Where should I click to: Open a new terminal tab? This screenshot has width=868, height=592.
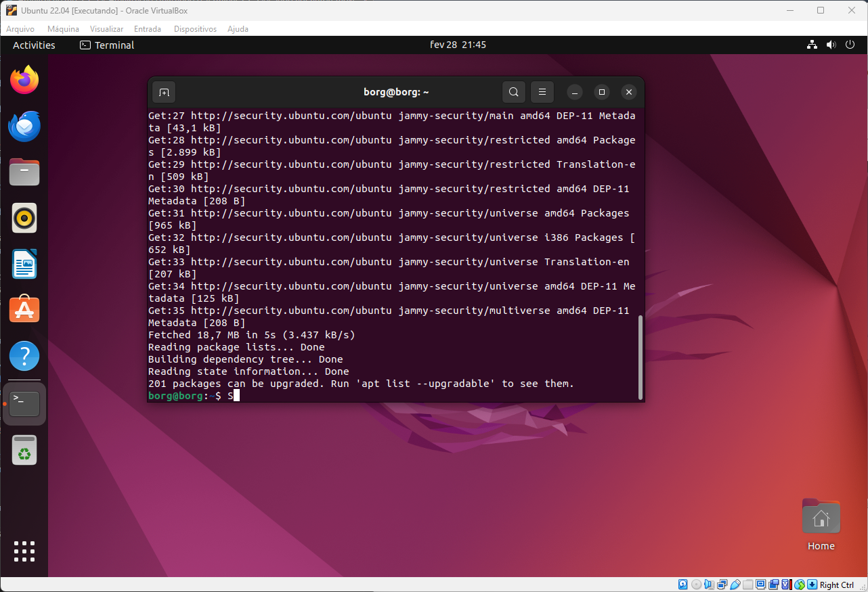pyautogui.click(x=164, y=92)
